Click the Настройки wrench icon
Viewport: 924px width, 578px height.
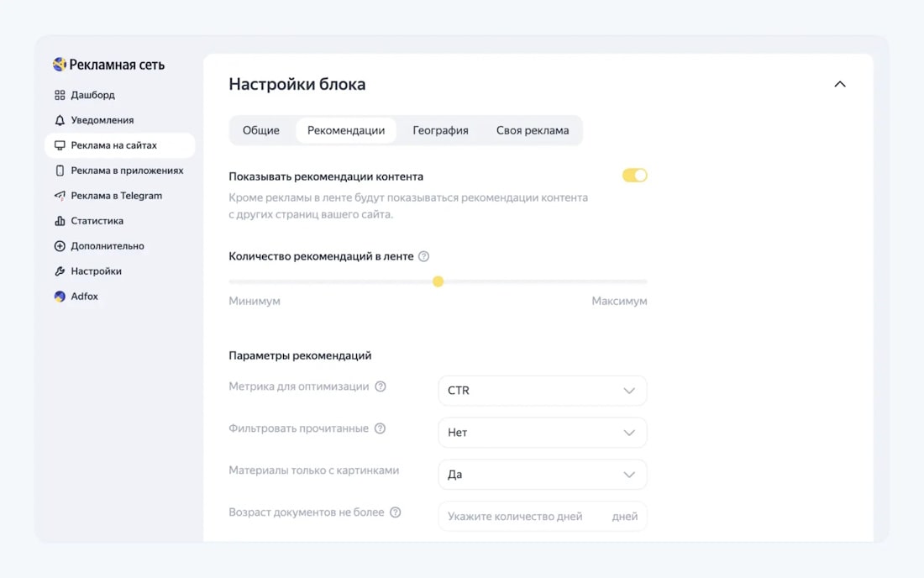[x=60, y=271]
